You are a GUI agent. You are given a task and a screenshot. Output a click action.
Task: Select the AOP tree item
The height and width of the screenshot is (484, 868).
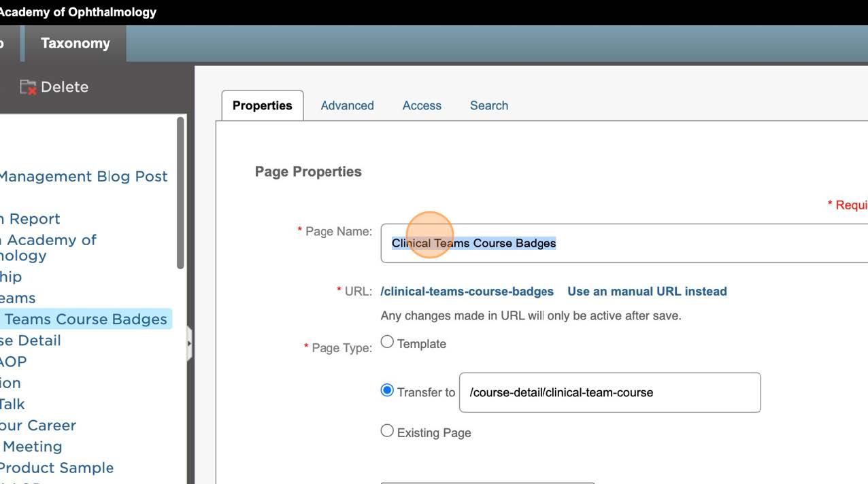pos(14,362)
